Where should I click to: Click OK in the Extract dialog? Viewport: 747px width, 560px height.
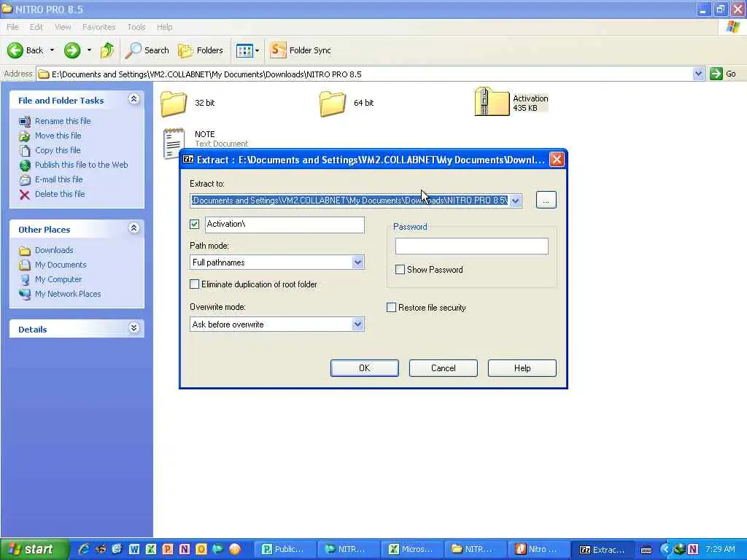[365, 368]
